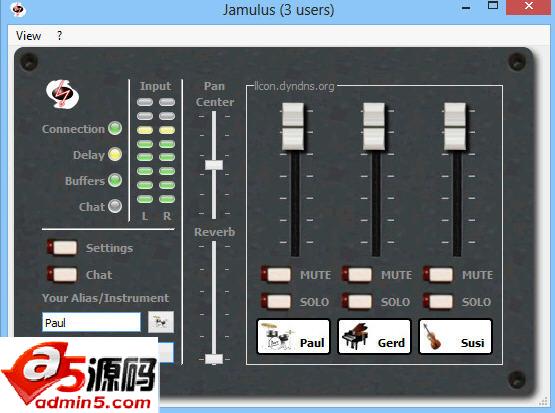Viewport: 555px width, 413px height.
Task: Click the Center pan label
Action: (215, 102)
